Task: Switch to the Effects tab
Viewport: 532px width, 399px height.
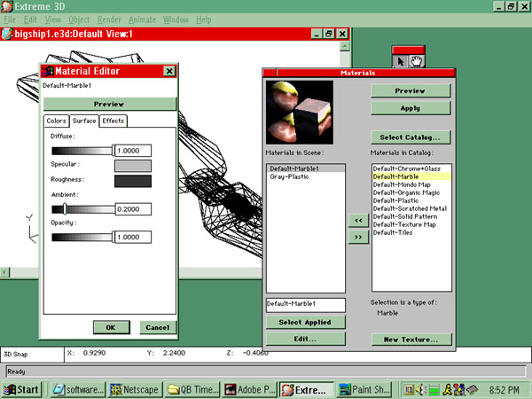Action: (113, 121)
